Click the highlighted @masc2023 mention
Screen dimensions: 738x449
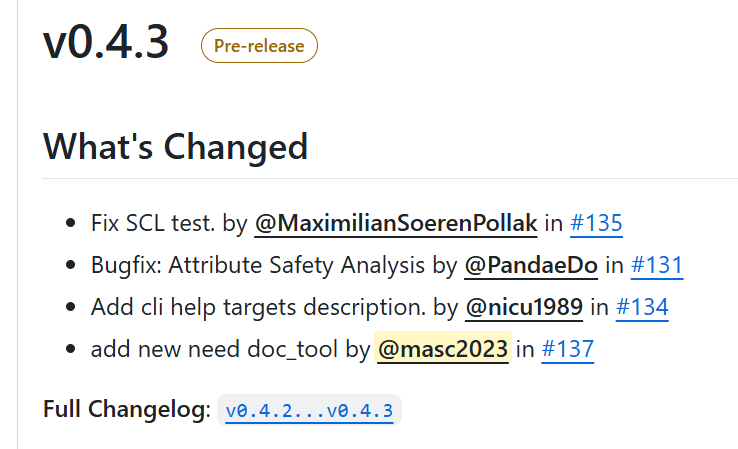click(443, 349)
